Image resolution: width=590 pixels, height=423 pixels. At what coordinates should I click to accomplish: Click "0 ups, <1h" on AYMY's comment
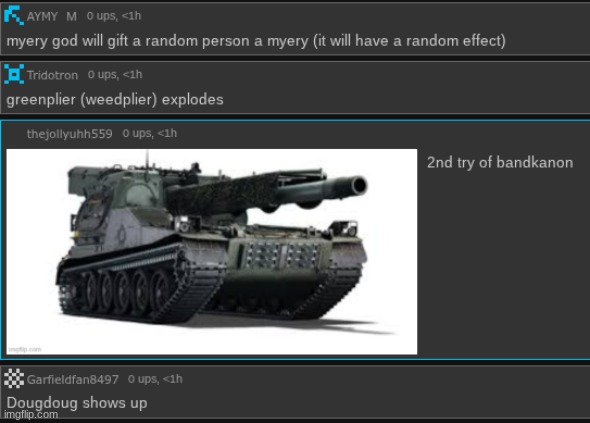point(114,16)
